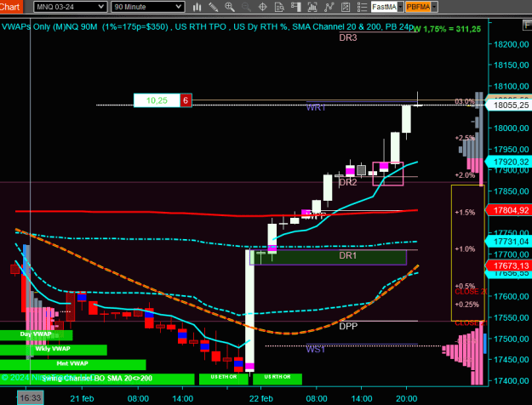This screenshot has width=532, height=405.
Task: Expand the PBFMA dropdown arrow
Action: (x=434, y=7)
